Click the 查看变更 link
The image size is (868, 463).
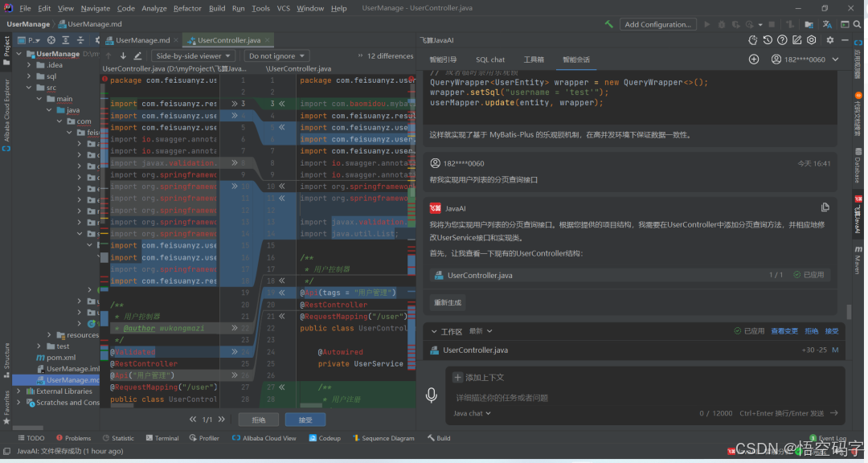(x=784, y=331)
